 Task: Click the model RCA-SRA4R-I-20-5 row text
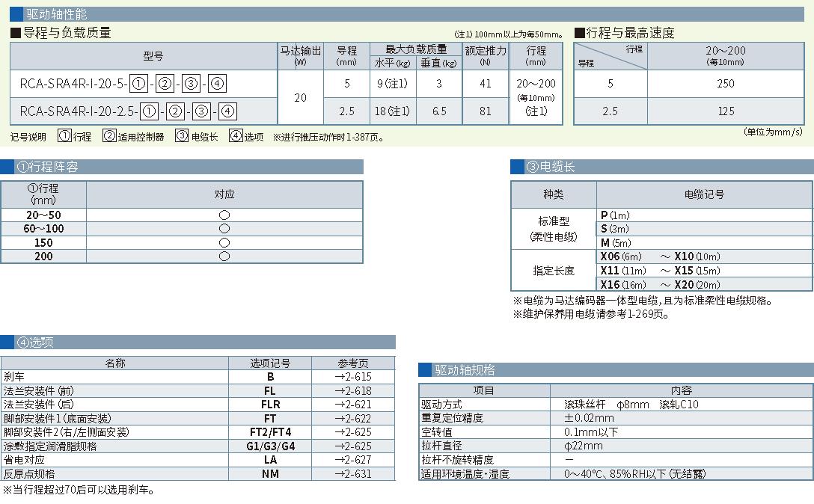[x=123, y=84]
